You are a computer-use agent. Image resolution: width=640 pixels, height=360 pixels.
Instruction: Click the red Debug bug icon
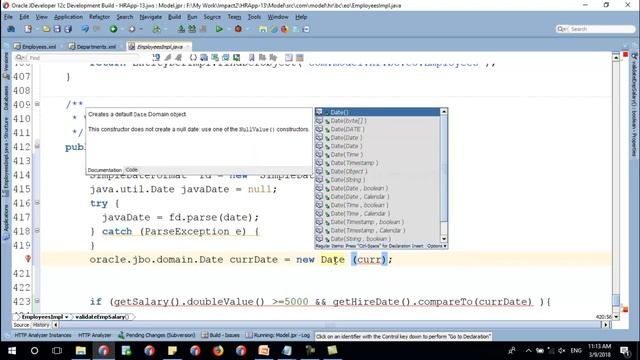click(x=238, y=29)
